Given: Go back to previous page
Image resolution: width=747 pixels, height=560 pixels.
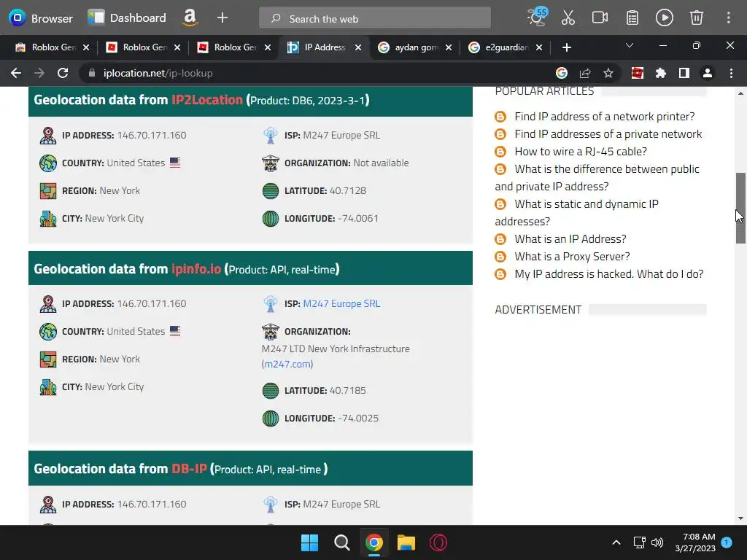Looking at the screenshot, I should pyautogui.click(x=16, y=73).
